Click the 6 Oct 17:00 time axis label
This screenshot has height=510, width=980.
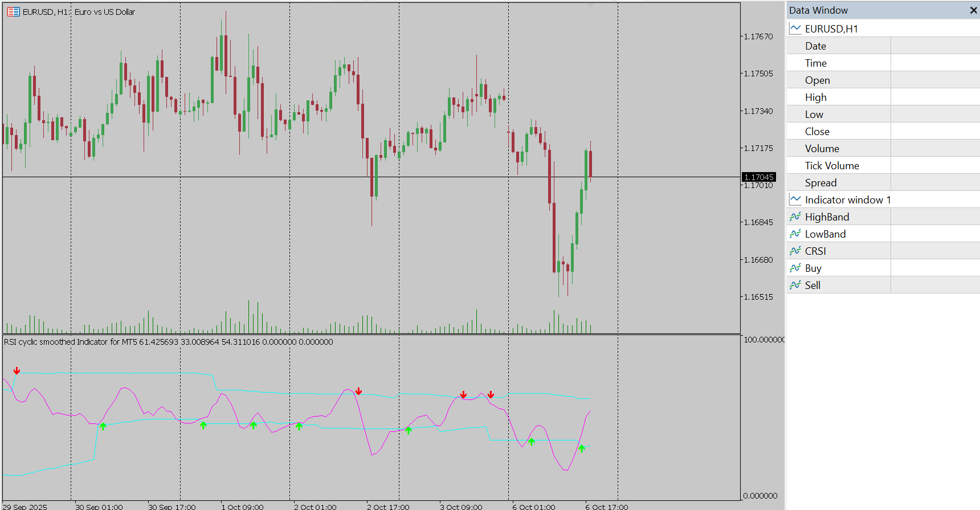[x=607, y=507]
